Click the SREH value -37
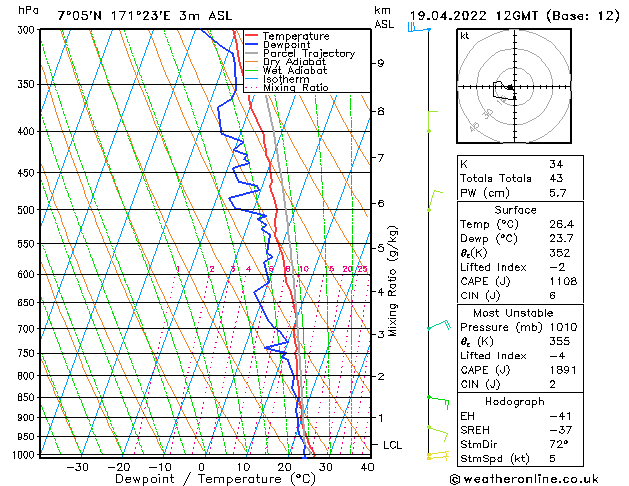 point(560,430)
